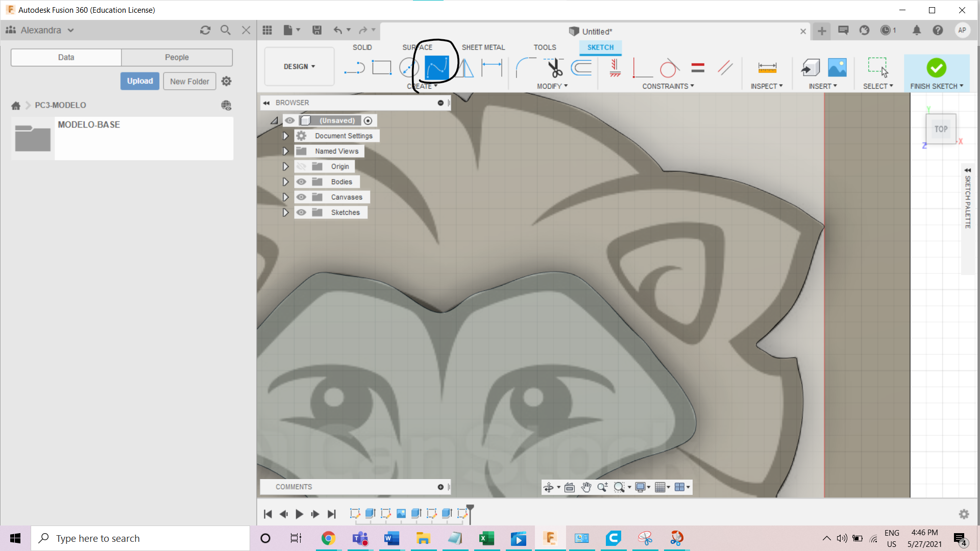Viewport: 980px width, 551px height.
Task: Click the Look At icon
Action: coord(570,487)
